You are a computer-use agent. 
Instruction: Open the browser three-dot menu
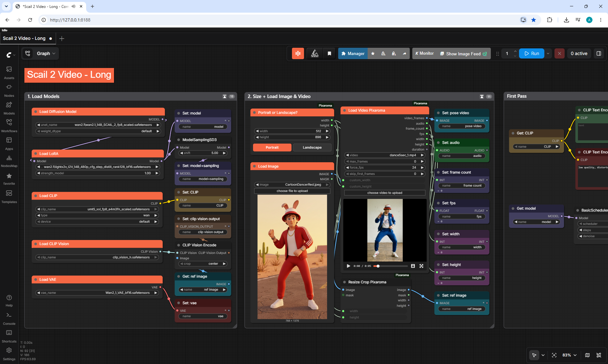pos(601,20)
